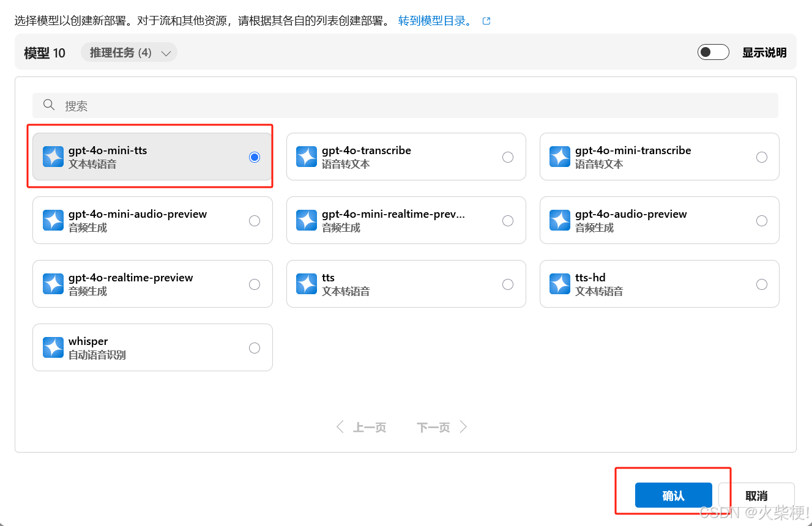Click the tts model sparkle icon
Image resolution: width=812 pixels, height=526 pixels.
click(307, 284)
